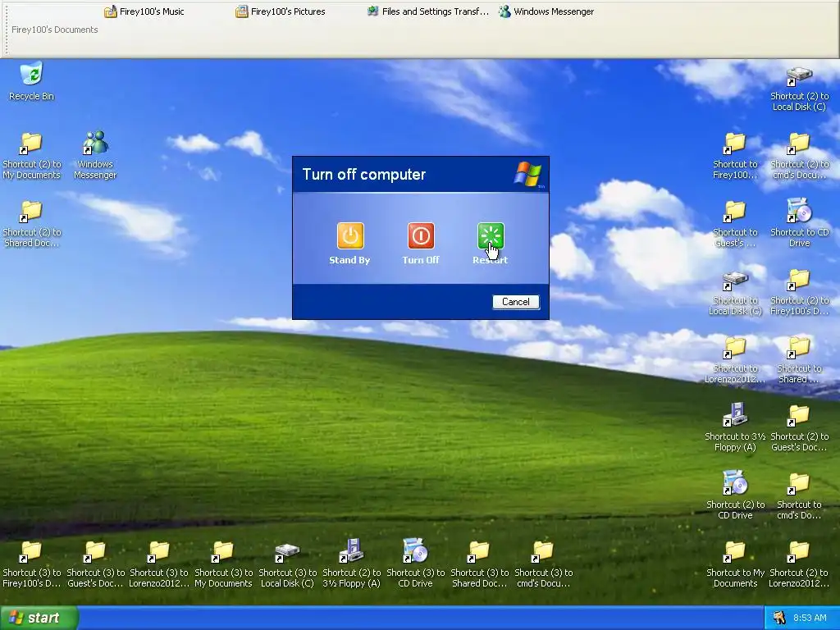The image size is (840, 630).
Task: Open Firey100's Music toolbar item
Action: 144,11
